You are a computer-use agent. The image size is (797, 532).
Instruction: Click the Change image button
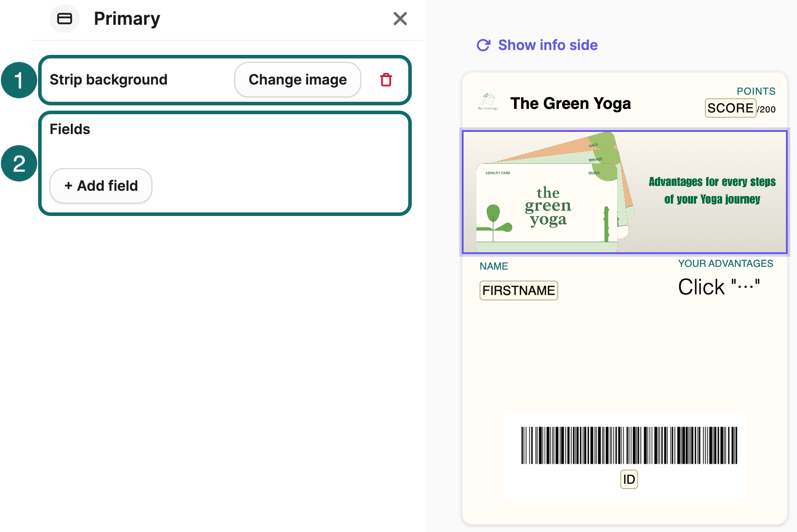click(298, 80)
